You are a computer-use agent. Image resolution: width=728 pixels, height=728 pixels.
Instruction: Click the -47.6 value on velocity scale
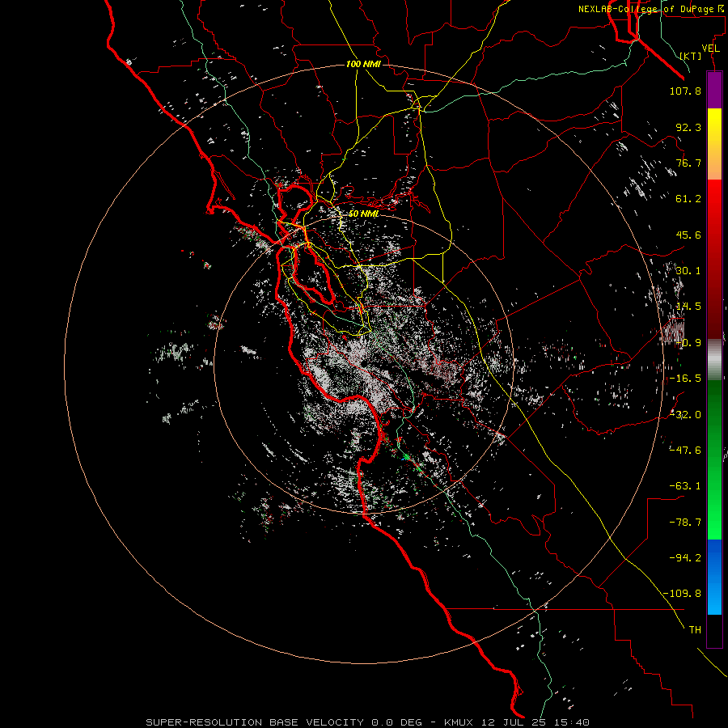[685, 450]
